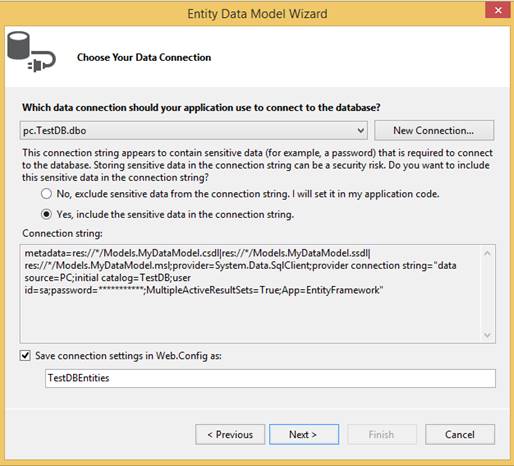Click scroll down arrow in connection string box

tap(487, 335)
